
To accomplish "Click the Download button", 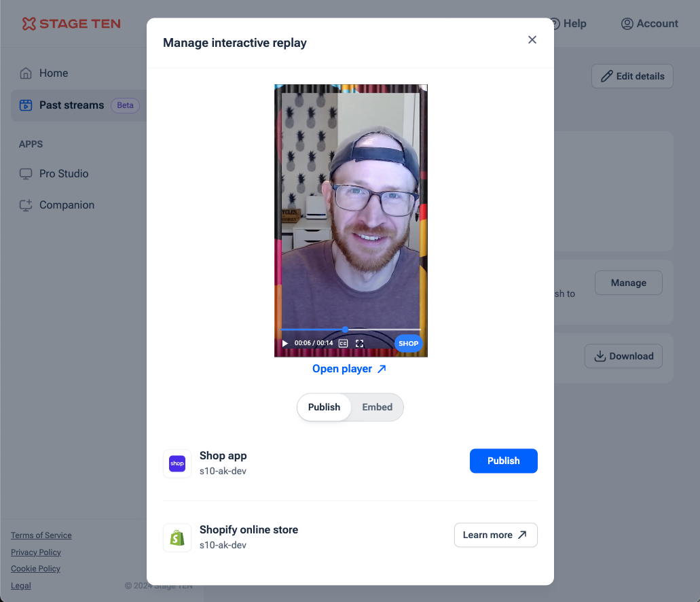I will coord(623,356).
